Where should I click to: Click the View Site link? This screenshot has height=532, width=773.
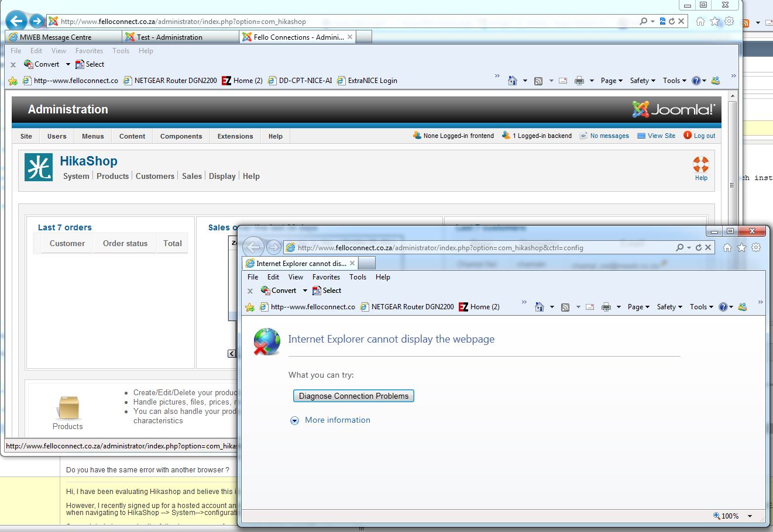661,136
